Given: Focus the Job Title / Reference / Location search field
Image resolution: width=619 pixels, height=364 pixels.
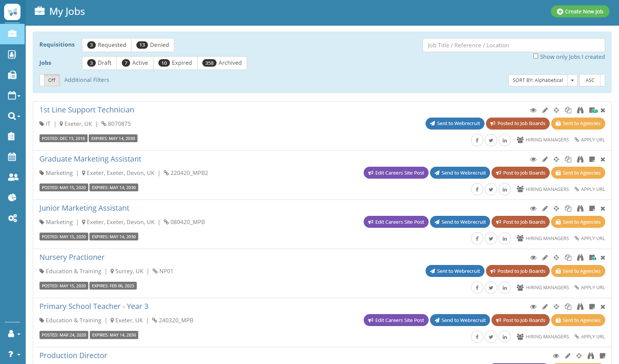Looking at the screenshot, I should (514, 45).
